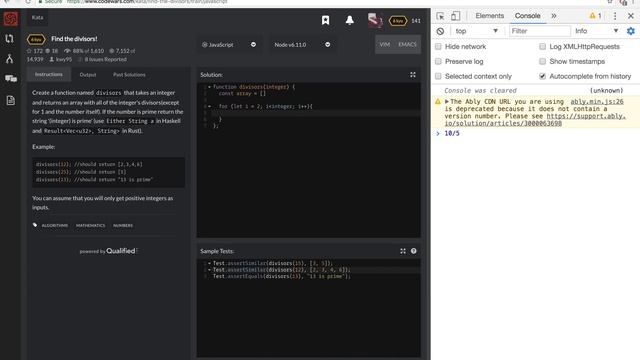
Task: Click the Kata header label
Action: pos(37,18)
